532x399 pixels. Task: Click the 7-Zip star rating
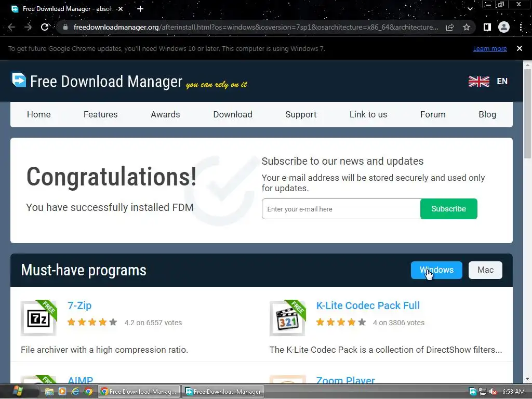tap(92, 322)
